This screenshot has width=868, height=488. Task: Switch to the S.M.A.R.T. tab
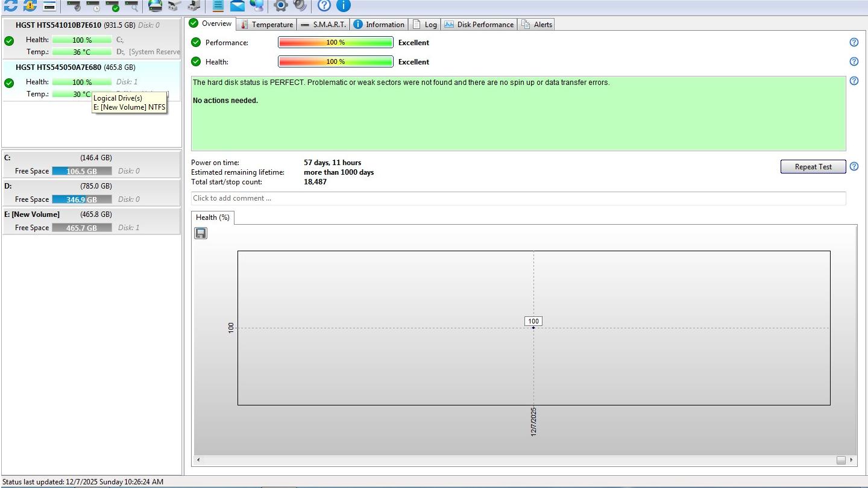pos(323,25)
